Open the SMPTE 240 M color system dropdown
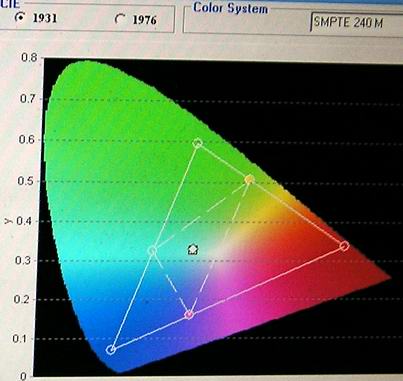This screenshot has height=381, width=403. [357, 23]
